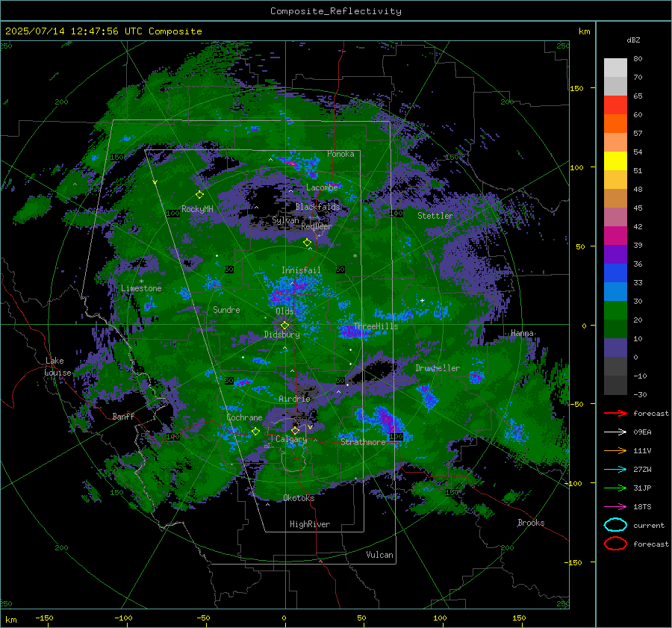The image size is (672, 628).
Task: Click the Sundre city label
Action: (226, 310)
